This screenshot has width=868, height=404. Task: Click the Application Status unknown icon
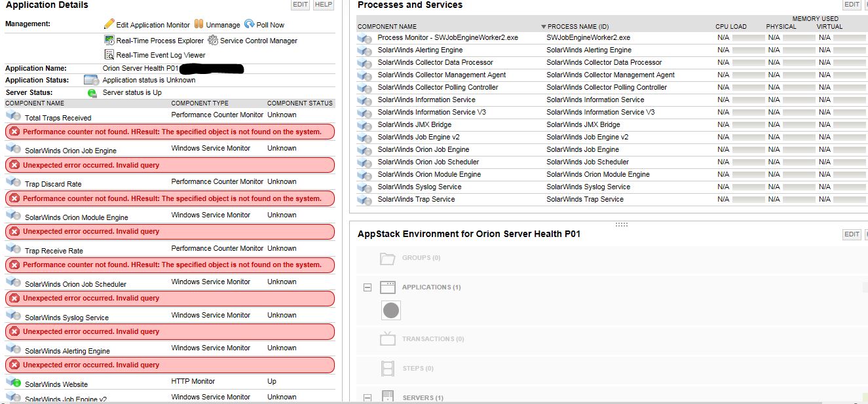91,80
